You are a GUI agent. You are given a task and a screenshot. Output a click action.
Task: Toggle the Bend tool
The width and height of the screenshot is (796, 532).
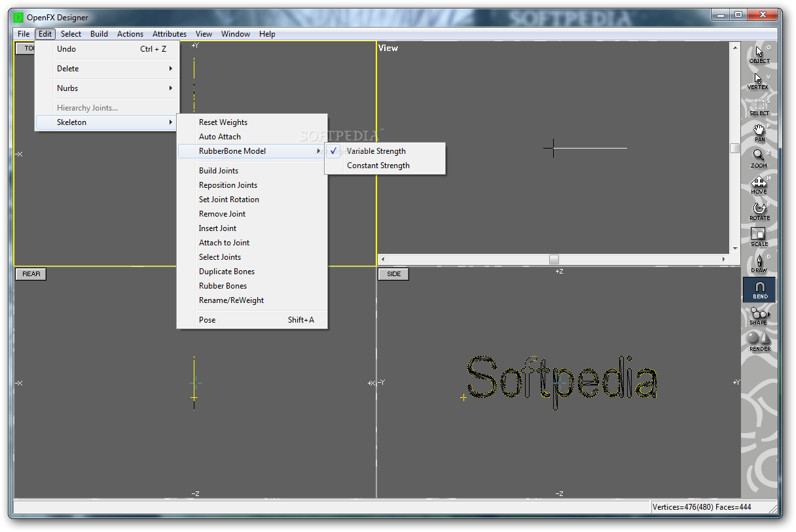click(759, 290)
